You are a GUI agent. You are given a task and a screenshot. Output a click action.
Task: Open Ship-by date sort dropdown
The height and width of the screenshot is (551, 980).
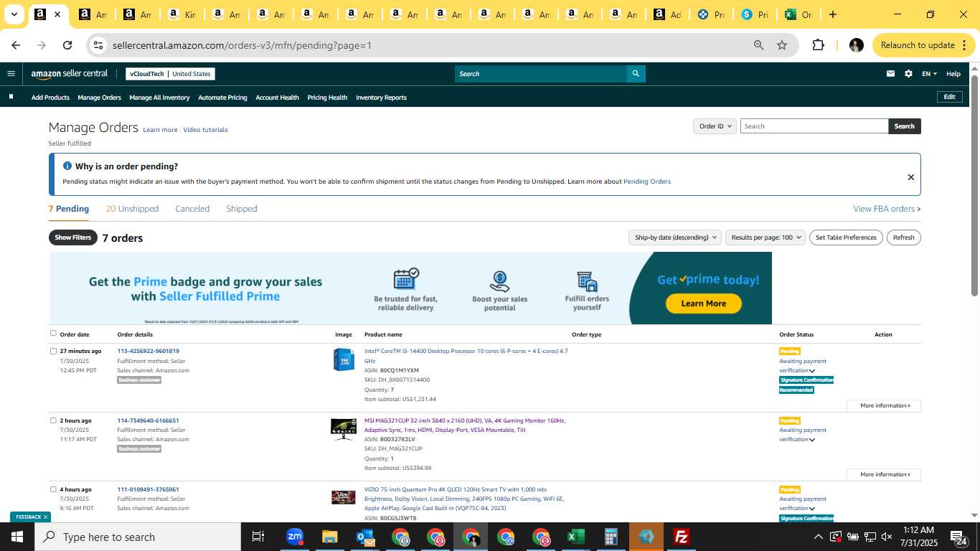coord(674,237)
